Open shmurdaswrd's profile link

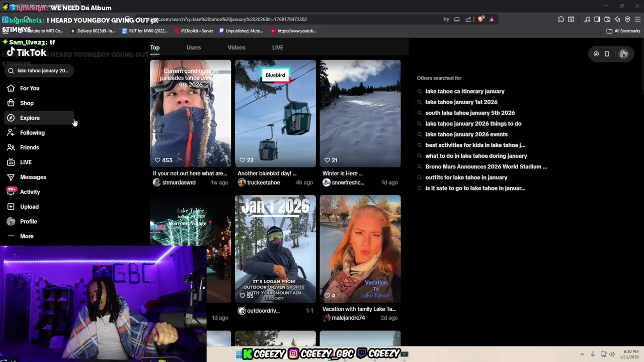(174, 183)
